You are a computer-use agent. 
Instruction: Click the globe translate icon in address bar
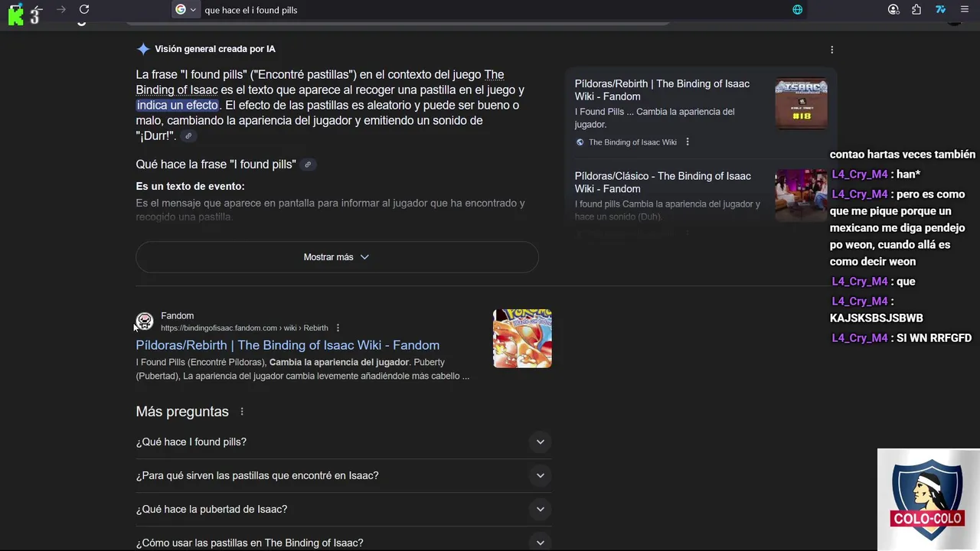[797, 10]
